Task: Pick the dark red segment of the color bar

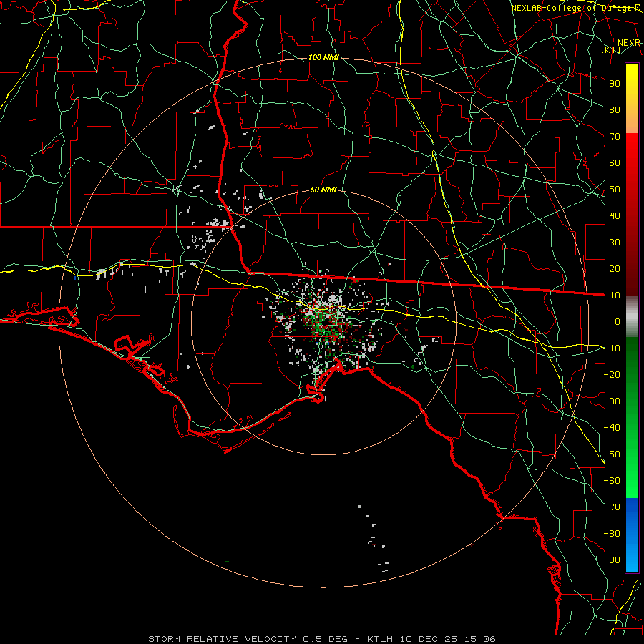Action: click(x=632, y=263)
